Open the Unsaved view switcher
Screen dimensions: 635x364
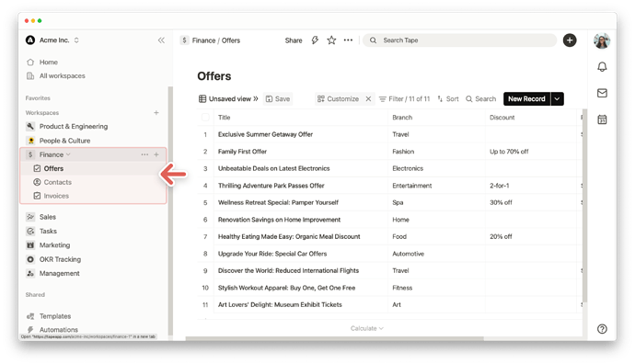(228, 99)
